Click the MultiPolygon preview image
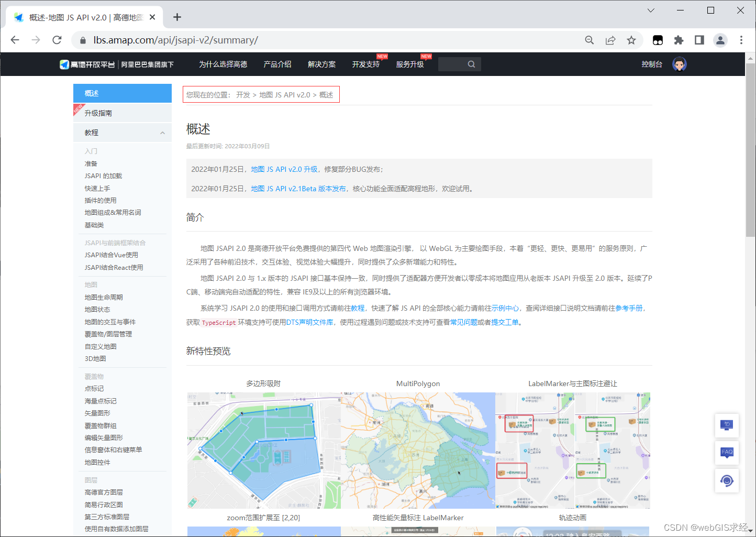The height and width of the screenshot is (537, 756). (418, 451)
